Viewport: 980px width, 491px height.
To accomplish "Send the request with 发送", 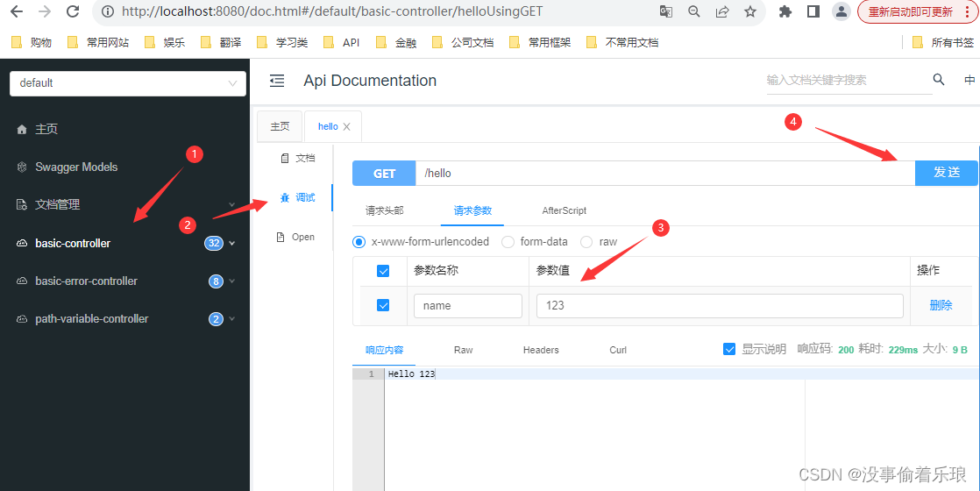I will pyautogui.click(x=946, y=173).
